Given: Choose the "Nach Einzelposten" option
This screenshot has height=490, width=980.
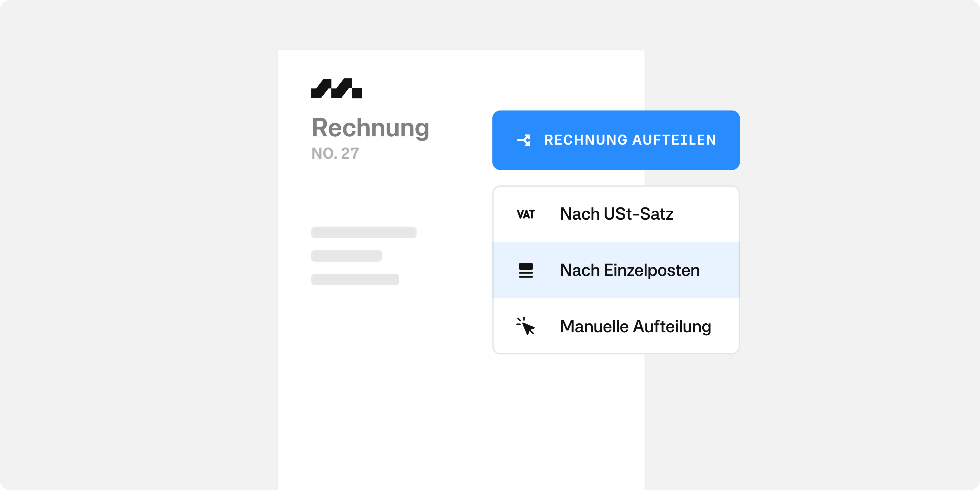Looking at the screenshot, I should click(x=630, y=270).
